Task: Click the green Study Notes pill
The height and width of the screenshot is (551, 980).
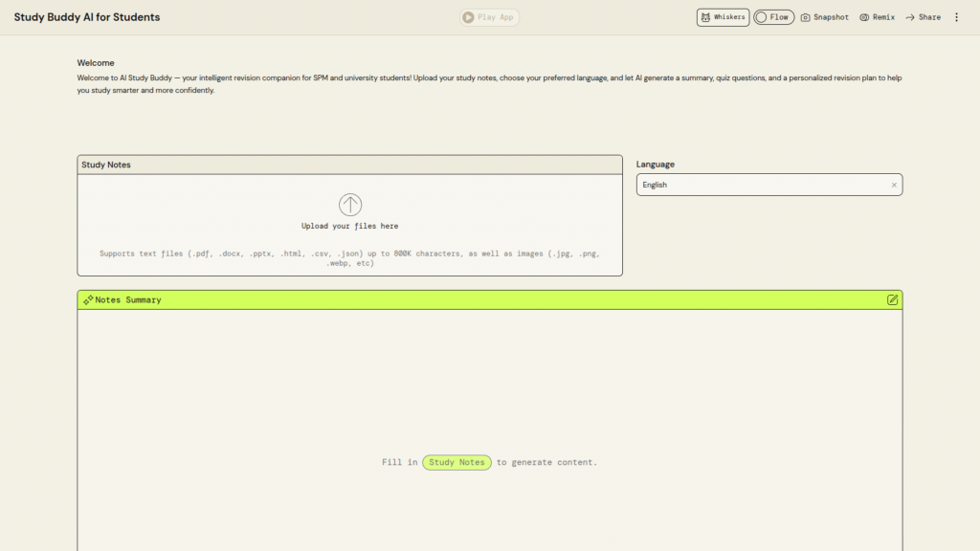Action: click(457, 462)
